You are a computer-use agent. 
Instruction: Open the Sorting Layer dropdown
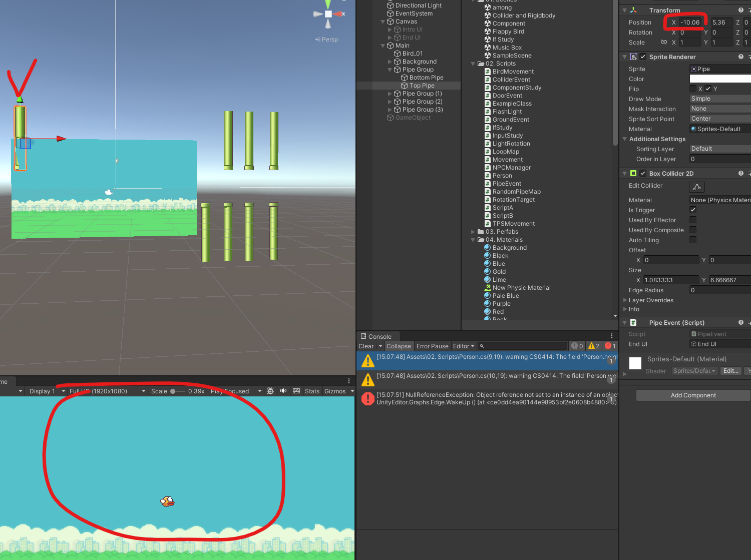(x=720, y=149)
